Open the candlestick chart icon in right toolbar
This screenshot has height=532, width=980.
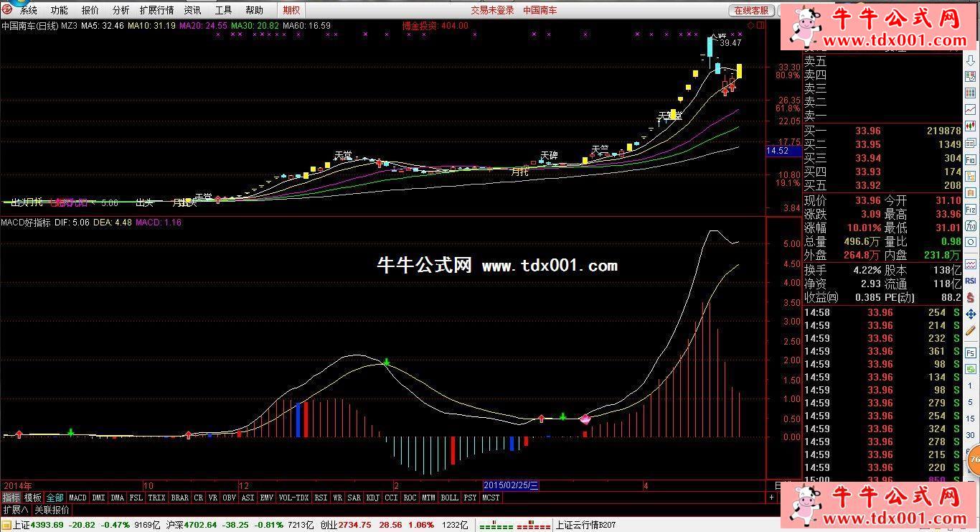click(x=971, y=126)
